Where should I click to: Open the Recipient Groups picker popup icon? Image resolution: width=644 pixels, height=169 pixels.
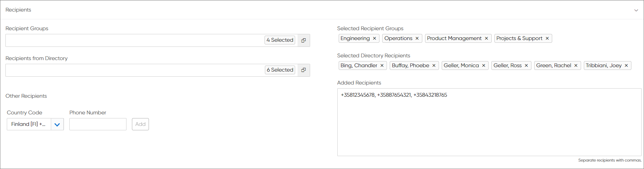[x=304, y=40]
